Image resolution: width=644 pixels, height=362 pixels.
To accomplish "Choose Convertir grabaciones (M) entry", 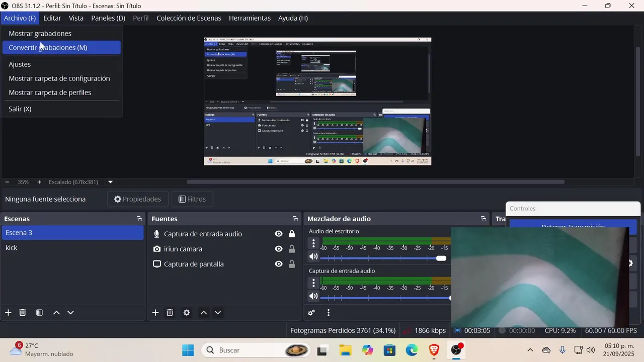I will [x=61, y=48].
